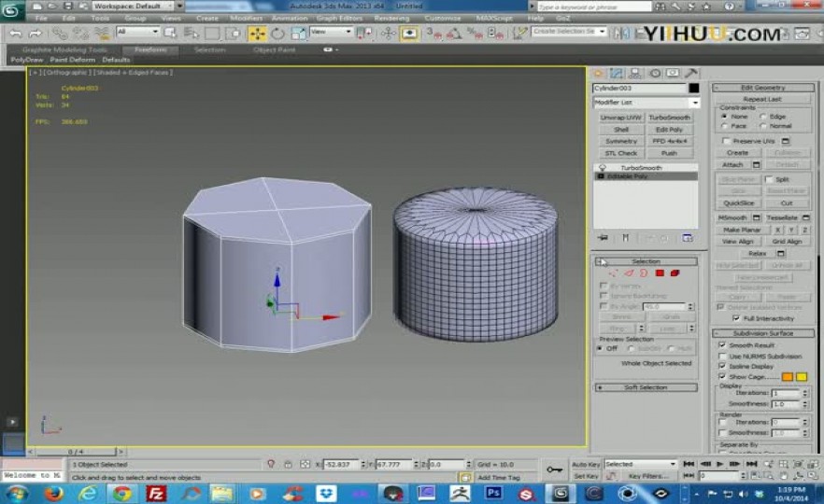Click the Key Filters button
Screen dimensions: 824x504
click(648, 476)
